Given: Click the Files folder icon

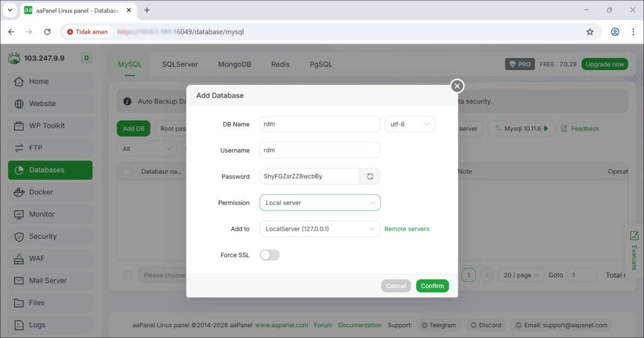Looking at the screenshot, I should (x=19, y=303).
